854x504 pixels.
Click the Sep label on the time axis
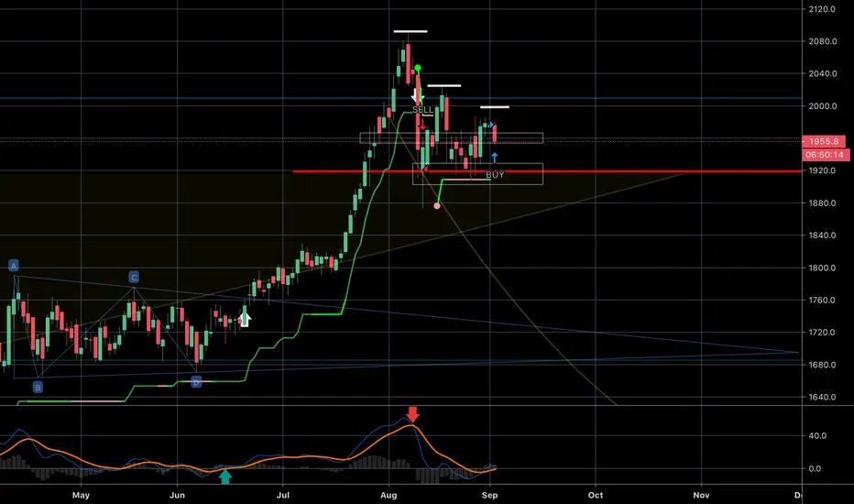[x=489, y=495]
